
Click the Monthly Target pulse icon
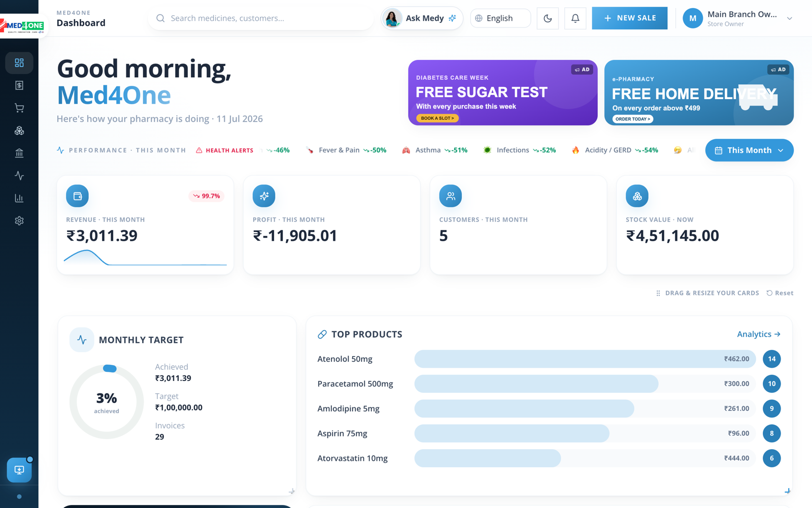point(82,340)
